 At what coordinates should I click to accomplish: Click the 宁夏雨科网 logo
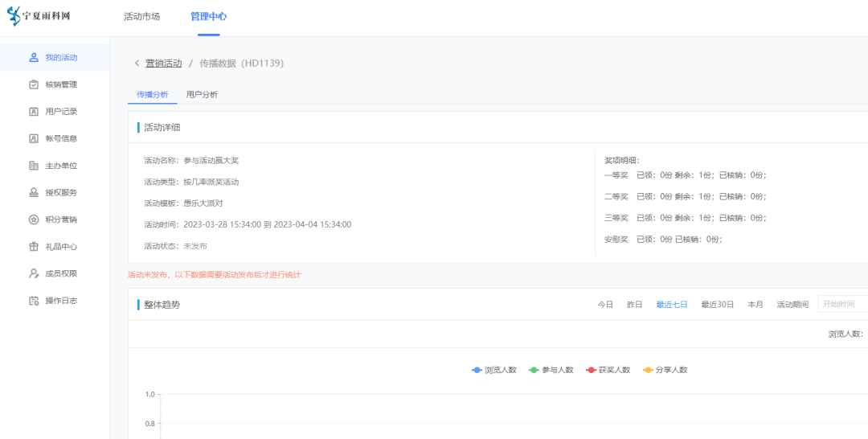(39, 16)
